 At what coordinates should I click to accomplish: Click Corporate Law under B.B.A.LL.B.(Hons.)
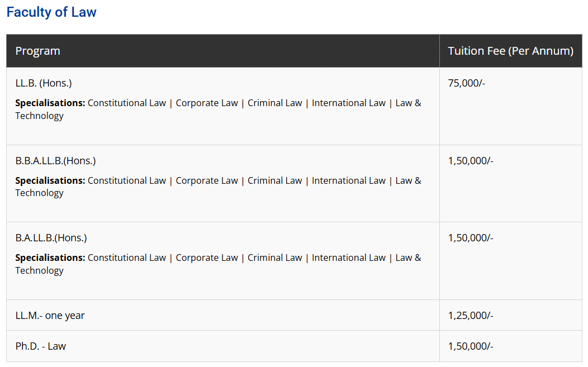click(x=207, y=180)
